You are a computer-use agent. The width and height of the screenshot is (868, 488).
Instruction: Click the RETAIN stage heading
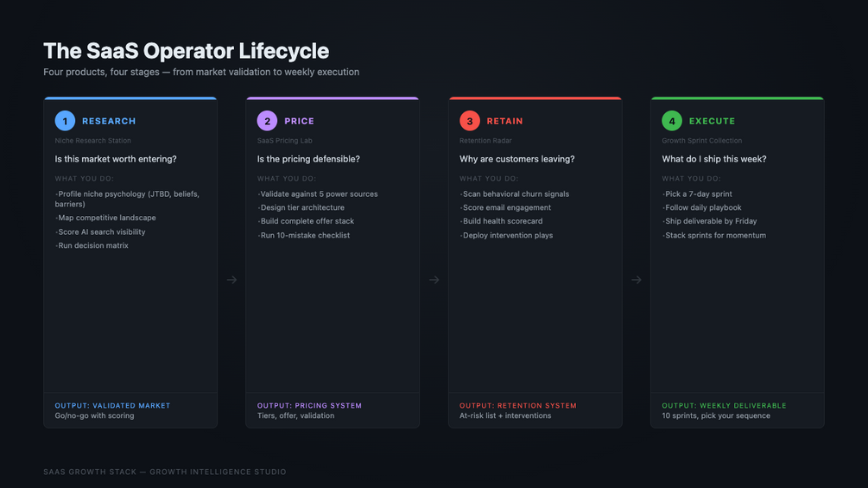[504, 121]
